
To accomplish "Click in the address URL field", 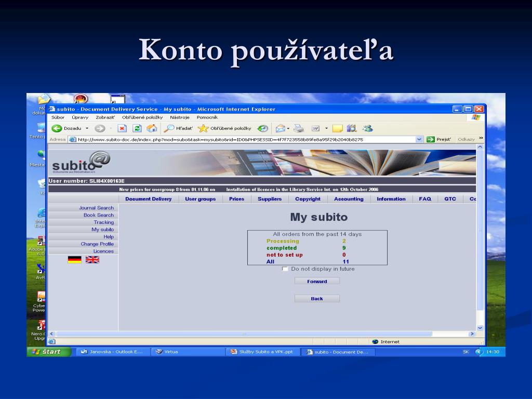I will [246, 139].
